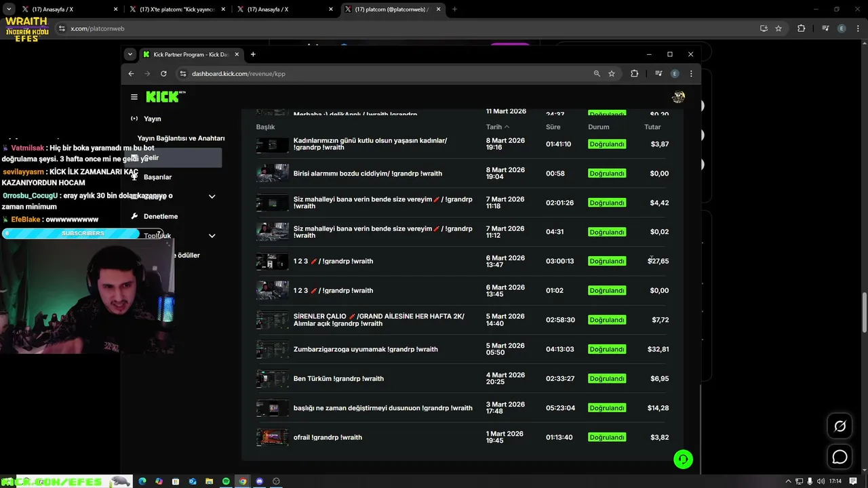Expand the Kick sidebar section below Başarılar
This screenshot has width=868, height=488.
[x=212, y=197]
